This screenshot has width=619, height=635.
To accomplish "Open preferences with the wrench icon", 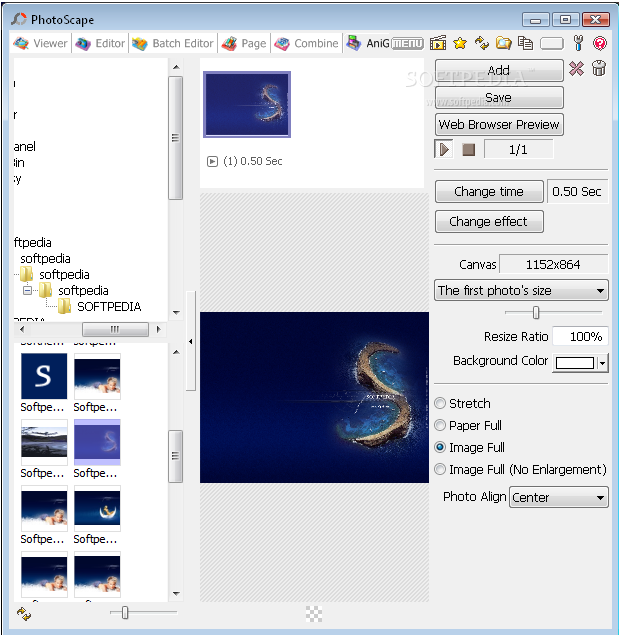I will tap(578, 43).
